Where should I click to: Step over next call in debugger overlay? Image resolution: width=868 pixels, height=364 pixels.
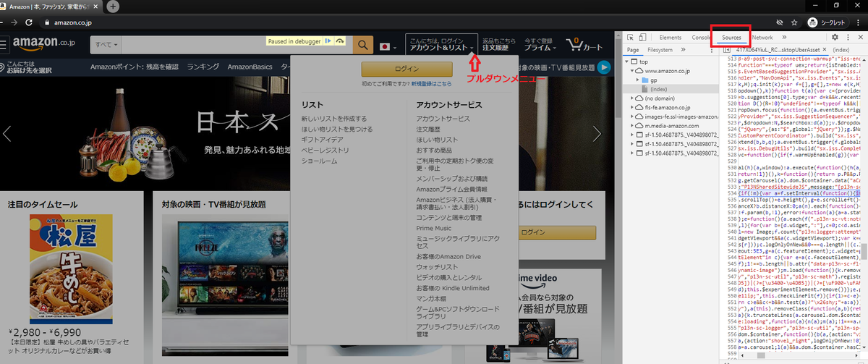[340, 41]
